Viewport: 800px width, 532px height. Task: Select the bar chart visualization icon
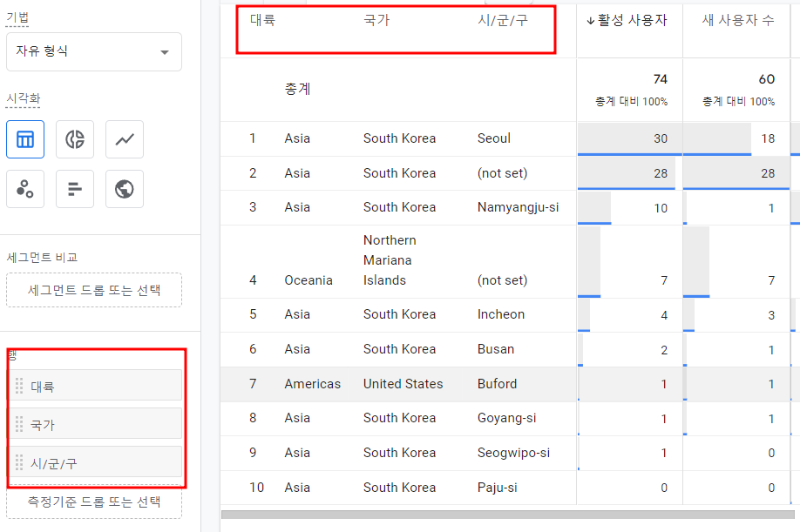coord(74,189)
